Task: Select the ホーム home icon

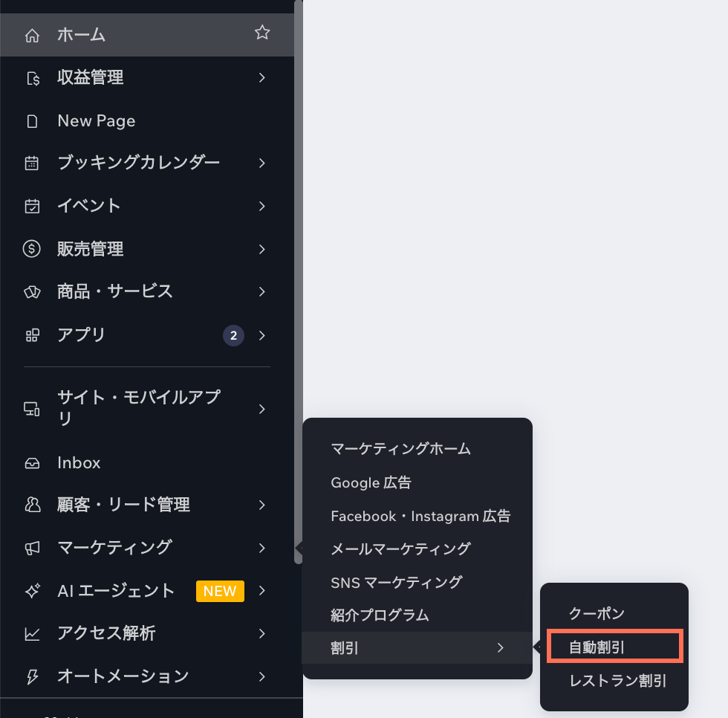Action: [x=32, y=33]
